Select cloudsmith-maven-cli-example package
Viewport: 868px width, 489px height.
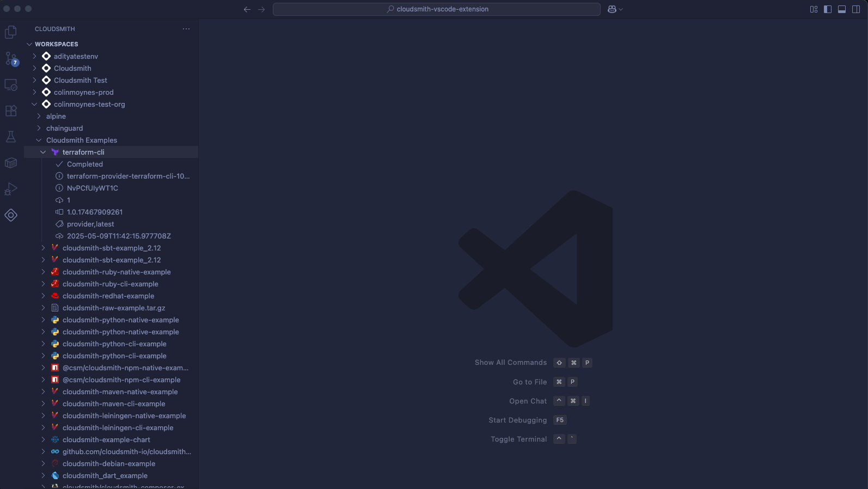point(111,404)
